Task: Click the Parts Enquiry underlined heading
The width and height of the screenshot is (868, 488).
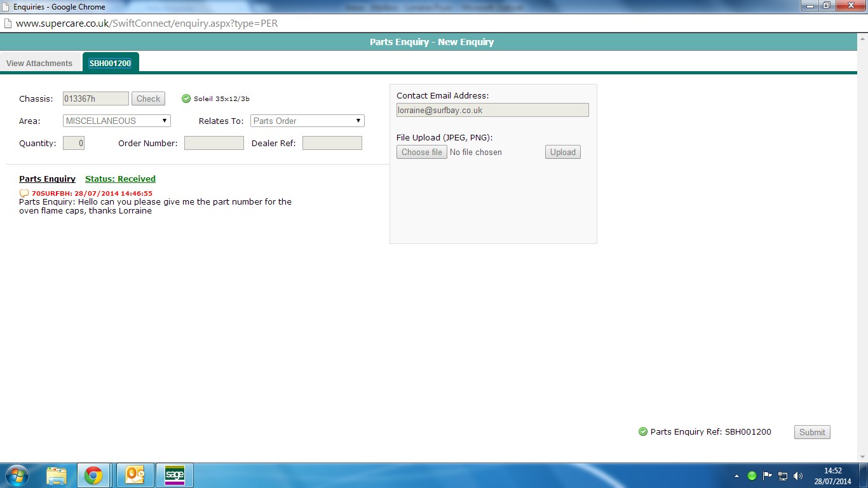Action: (x=47, y=179)
